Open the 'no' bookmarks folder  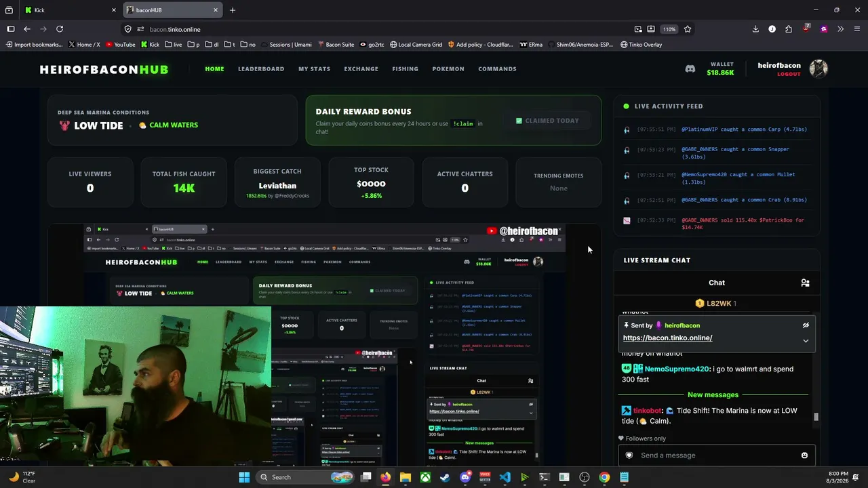tap(248, 45)
